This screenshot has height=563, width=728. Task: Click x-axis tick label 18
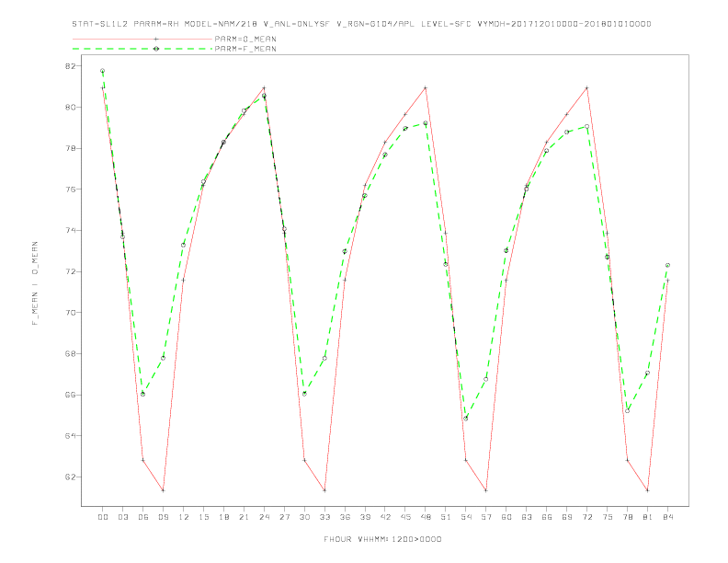(x=223, y=517)
